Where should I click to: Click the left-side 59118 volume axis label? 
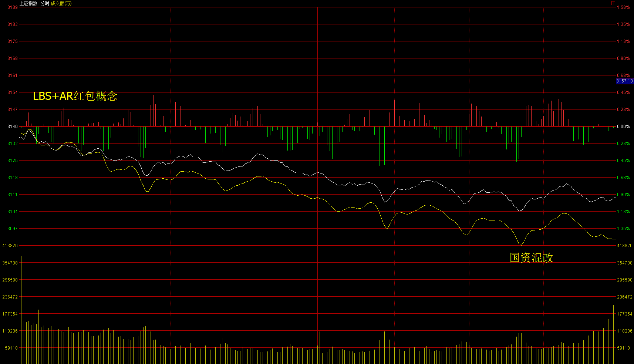pos(11,348)
